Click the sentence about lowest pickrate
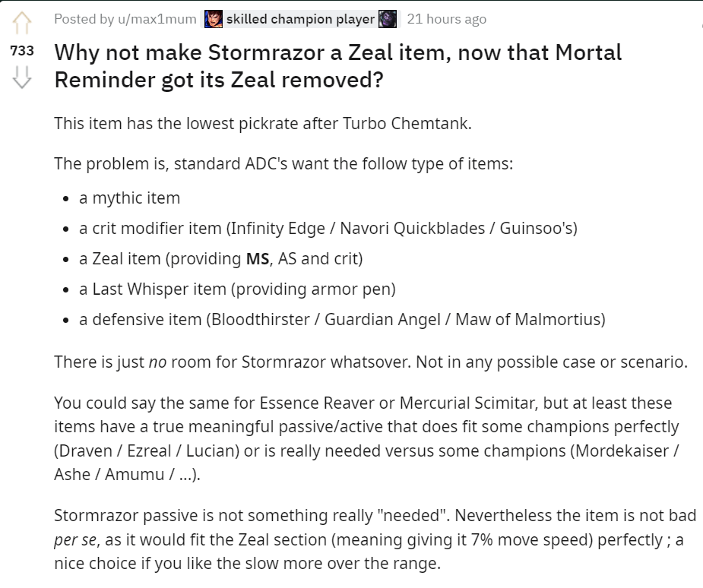This screenshot has width=703, height=588. (x=263, y=123)
